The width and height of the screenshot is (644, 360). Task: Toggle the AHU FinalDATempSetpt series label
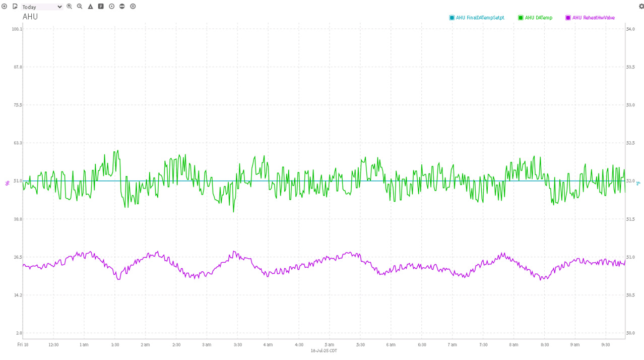(x=480, y=18)
